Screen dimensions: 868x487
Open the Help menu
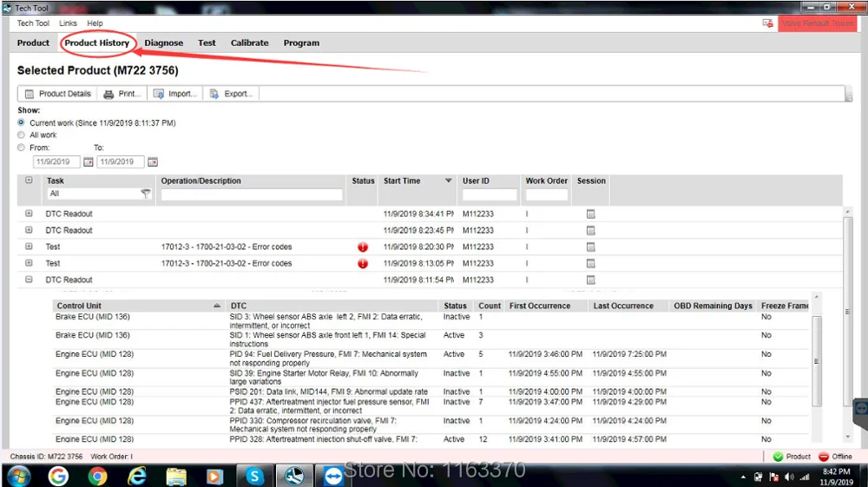95,23
